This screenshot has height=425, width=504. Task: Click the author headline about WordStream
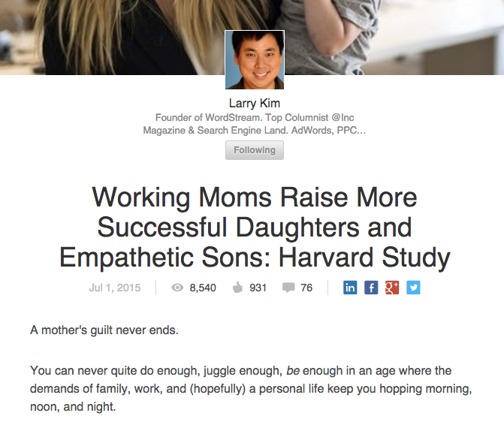coord(255,124)
